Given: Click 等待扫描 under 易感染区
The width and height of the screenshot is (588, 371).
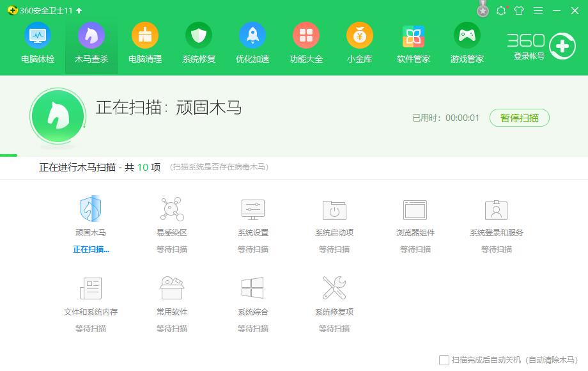Looking at the screenshot, I should tap(172, 249).
